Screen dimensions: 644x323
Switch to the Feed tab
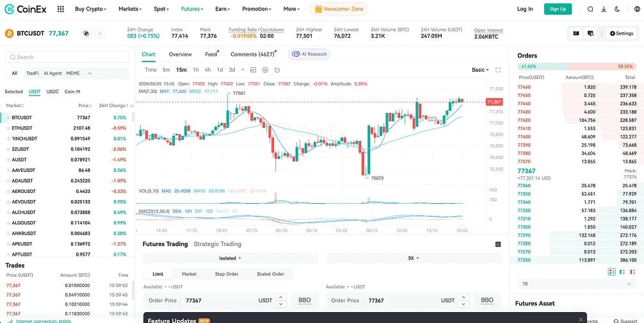click(x=211, y=54)
